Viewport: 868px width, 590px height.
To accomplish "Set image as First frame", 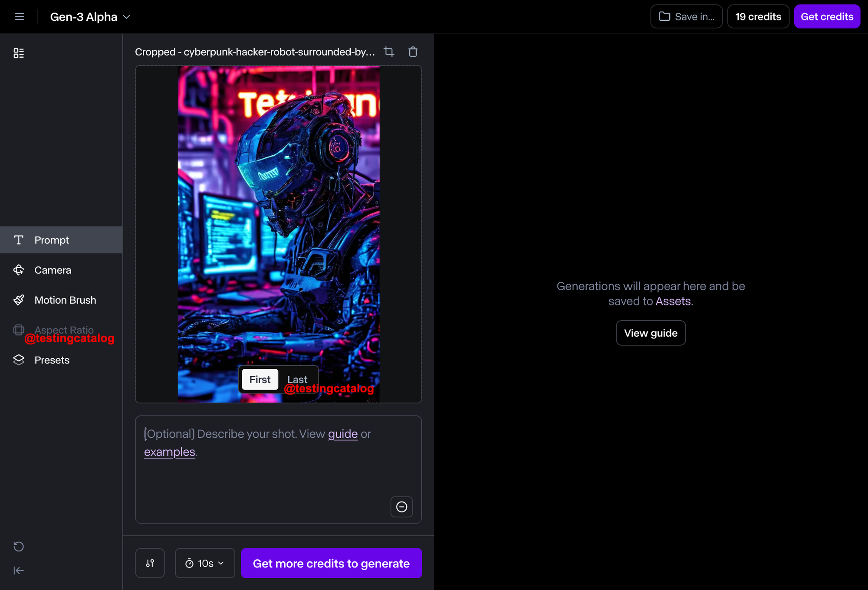I will tap(260, 380).
